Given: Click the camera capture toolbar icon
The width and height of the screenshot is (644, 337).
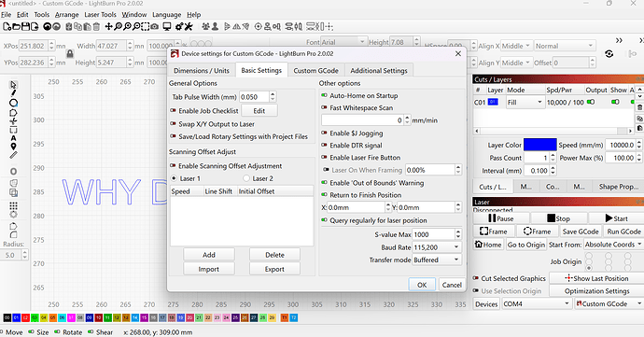Looking at the screenshot, I should coord(154,27).
